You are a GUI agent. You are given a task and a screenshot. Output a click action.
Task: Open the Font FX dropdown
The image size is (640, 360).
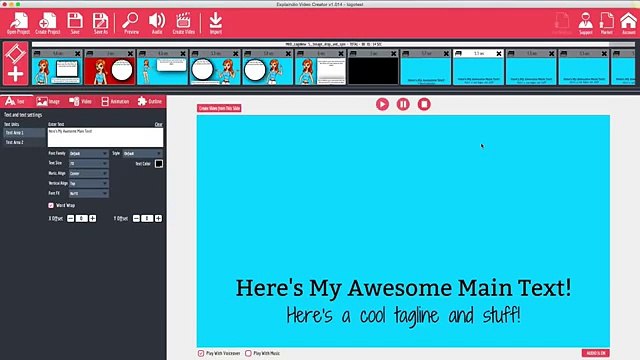click(x=89, y=193)
